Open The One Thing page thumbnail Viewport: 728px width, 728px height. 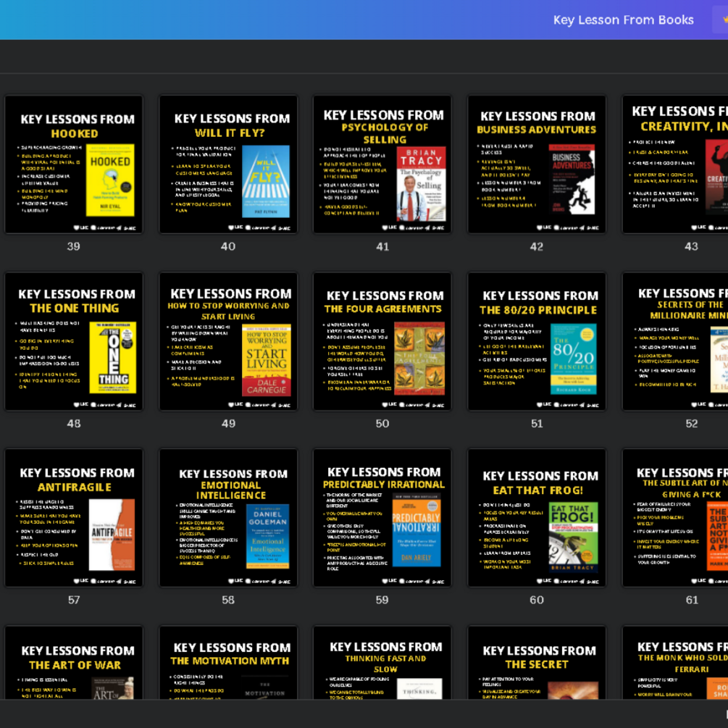tap(74, 341)
